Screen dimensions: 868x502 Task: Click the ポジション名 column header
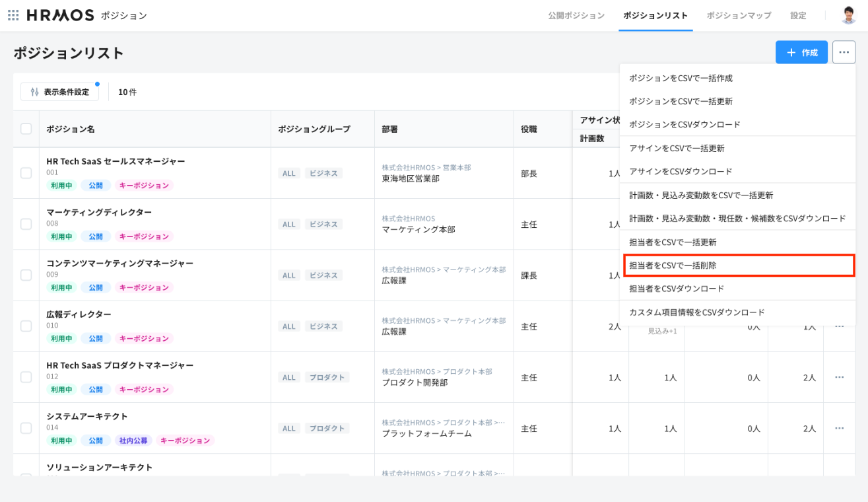click(71, 129)
